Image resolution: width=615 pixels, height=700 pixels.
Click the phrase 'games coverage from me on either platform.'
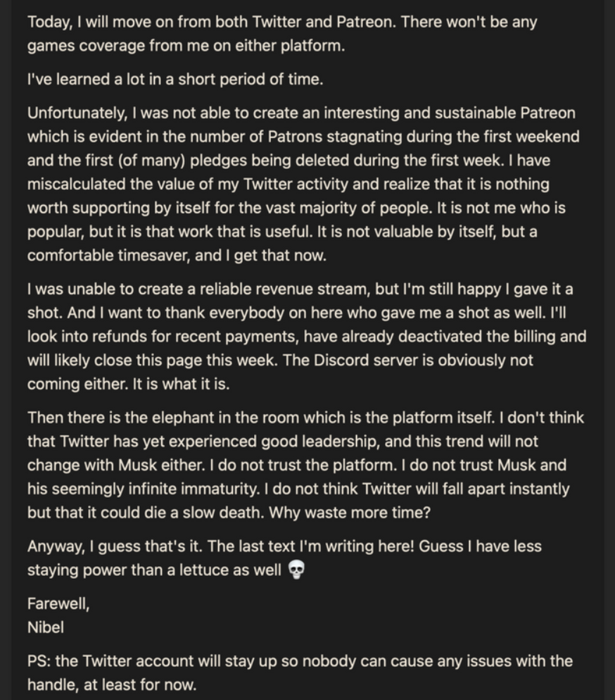coord(186,46)
